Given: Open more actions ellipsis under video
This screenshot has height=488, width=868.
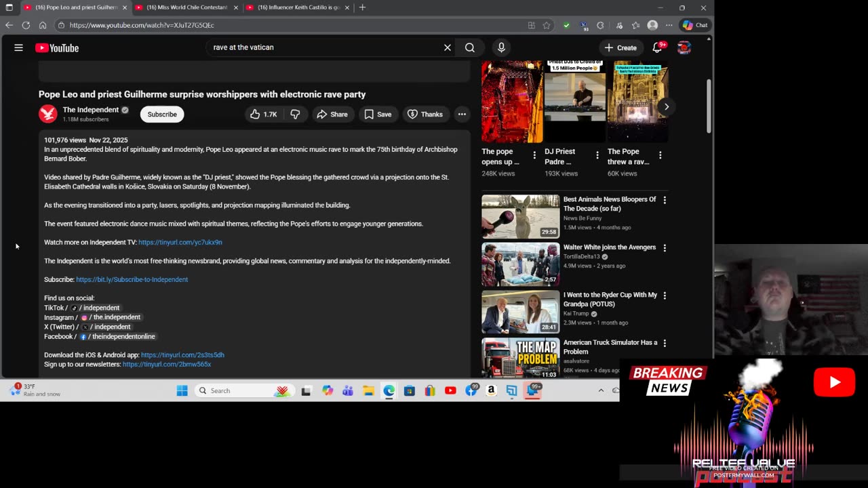Looking at the screenshot, I should pyautogui.click(x=462, y=115).
